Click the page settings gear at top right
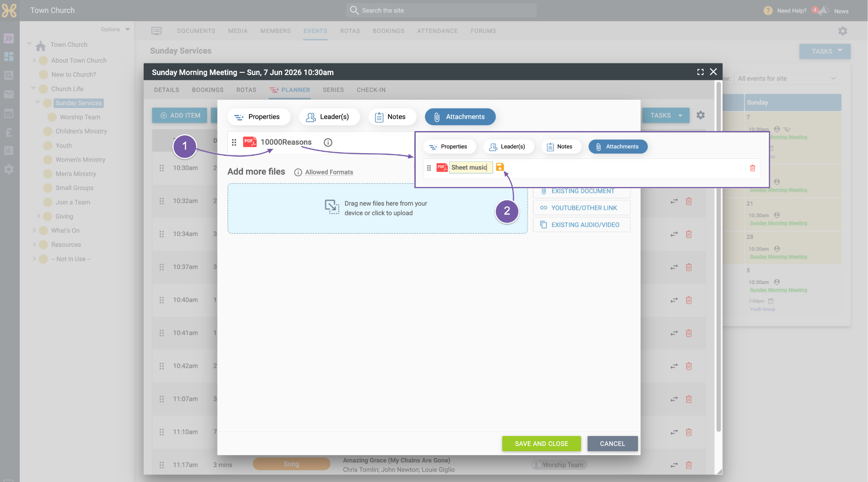The height and width of the screenshot is (482, 868). (x=843, y=31)
